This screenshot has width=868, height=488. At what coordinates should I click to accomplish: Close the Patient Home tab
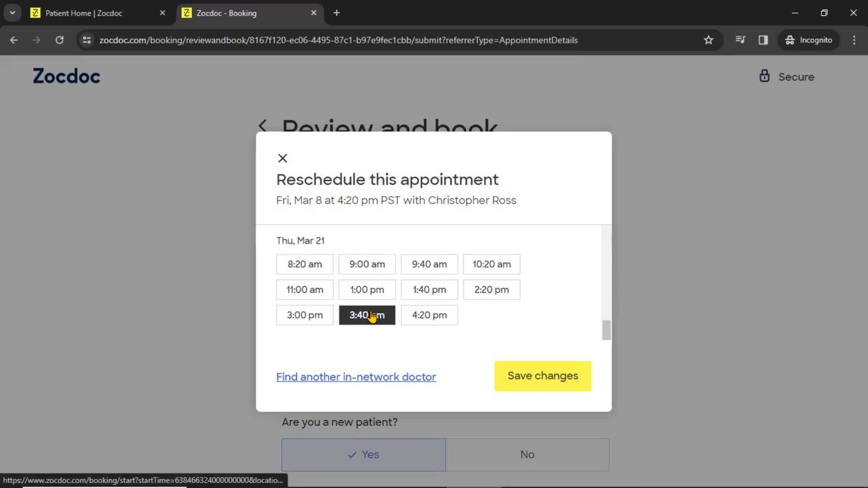(x=162, y=13)
